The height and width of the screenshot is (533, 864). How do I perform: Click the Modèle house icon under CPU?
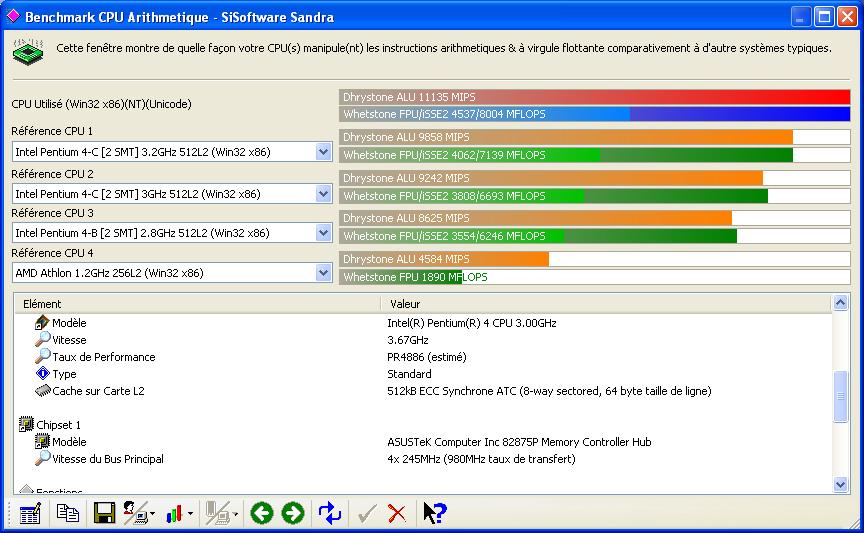pos(42,322)
